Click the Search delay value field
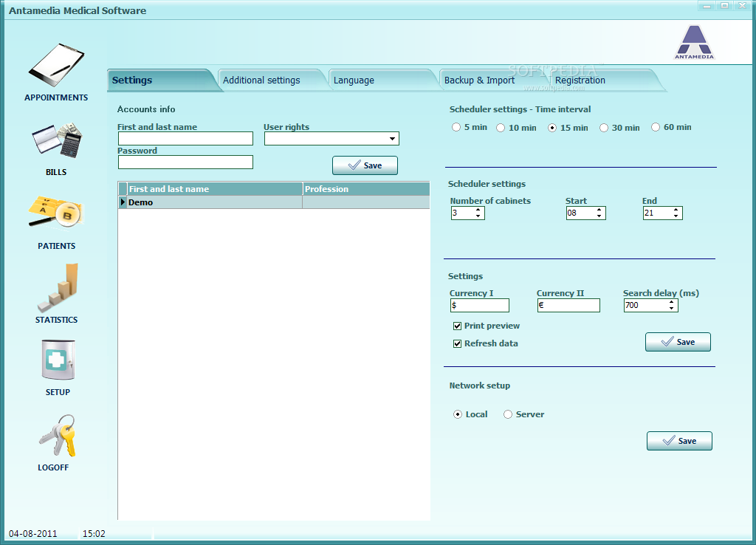 (x=645, y=305)
